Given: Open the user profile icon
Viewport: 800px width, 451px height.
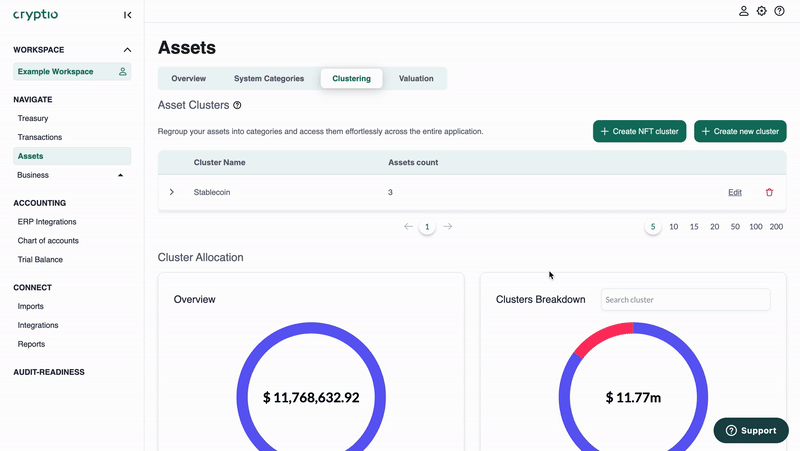Looking at the screenshot, I should pos(743,11).
